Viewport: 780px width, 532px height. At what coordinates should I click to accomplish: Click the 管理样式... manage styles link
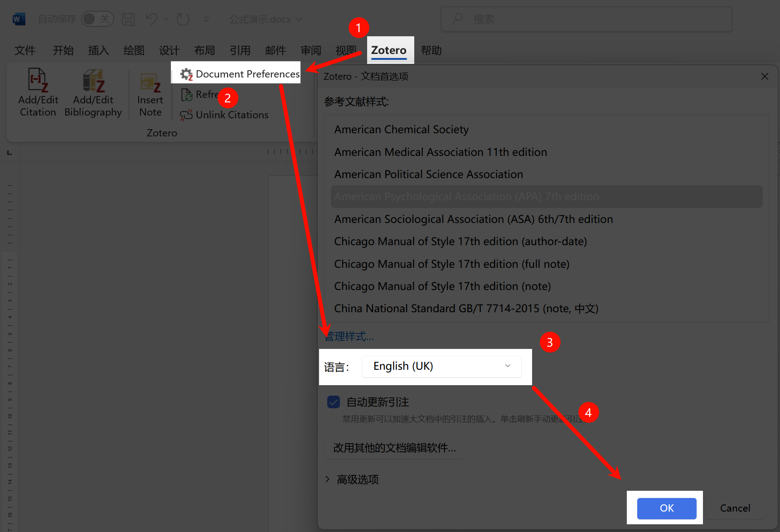(x=349, y=337)
